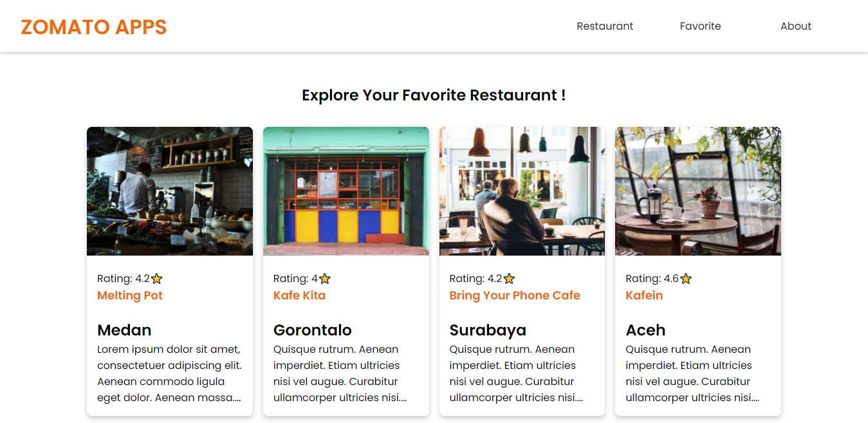Open the Kafe Kita restaurant link
868x423 pixels.
[x=299, y=296]
